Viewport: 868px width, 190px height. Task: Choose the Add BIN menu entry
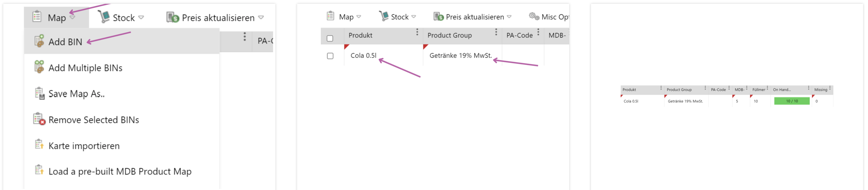pyautogui.click(x=65, y=42)
